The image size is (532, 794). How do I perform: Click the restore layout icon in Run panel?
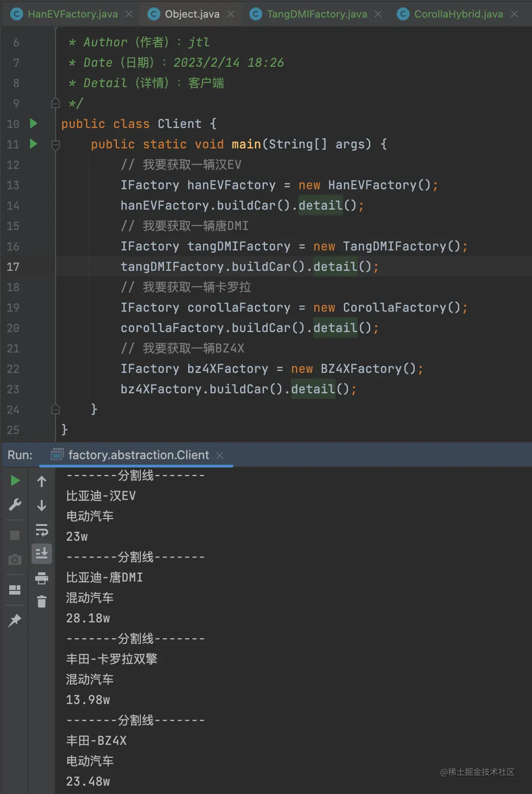coord(15,590)
